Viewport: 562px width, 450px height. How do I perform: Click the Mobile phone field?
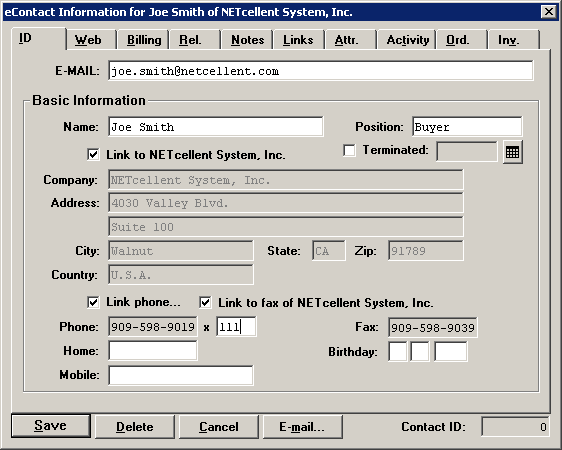coord(181,375)
